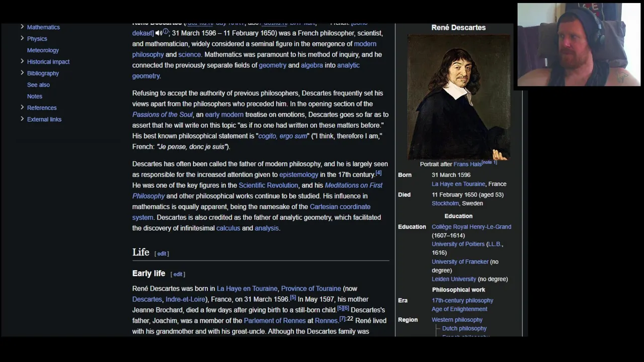Open the pronunciation info icon
The width and height of the screenshot is (644, 362).
[166, 32]
